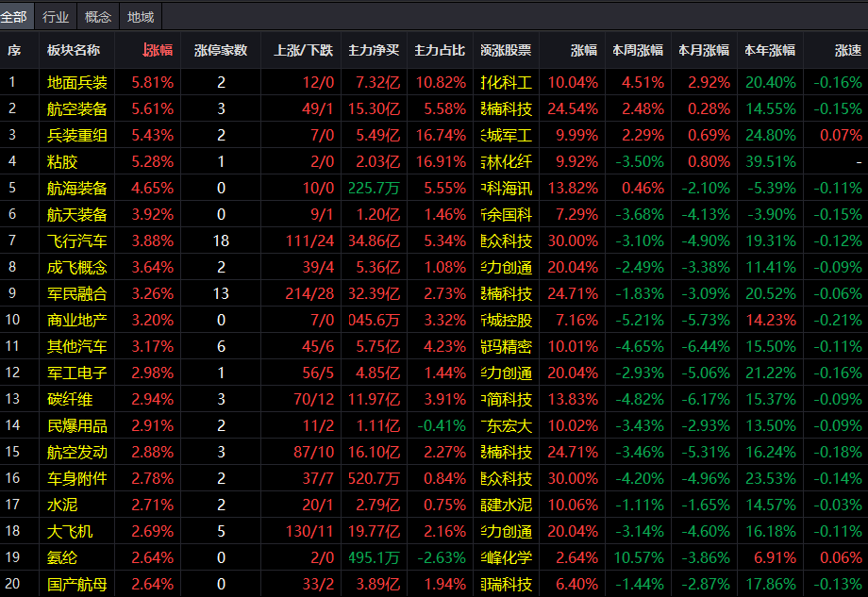
Task: Sort the table by 涨停家数
Action: pos(221,50)
